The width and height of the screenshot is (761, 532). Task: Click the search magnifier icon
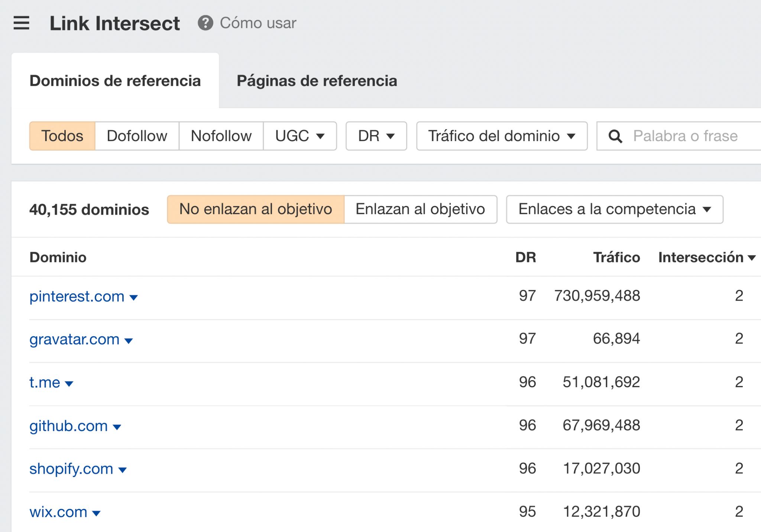[616, 136]
